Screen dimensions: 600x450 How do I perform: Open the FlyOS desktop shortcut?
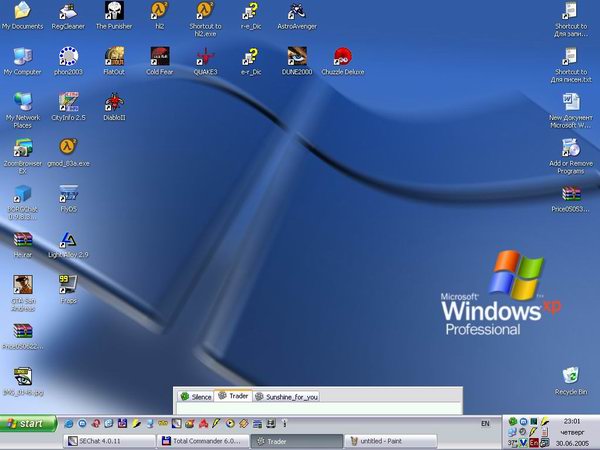tap(68, 199)
